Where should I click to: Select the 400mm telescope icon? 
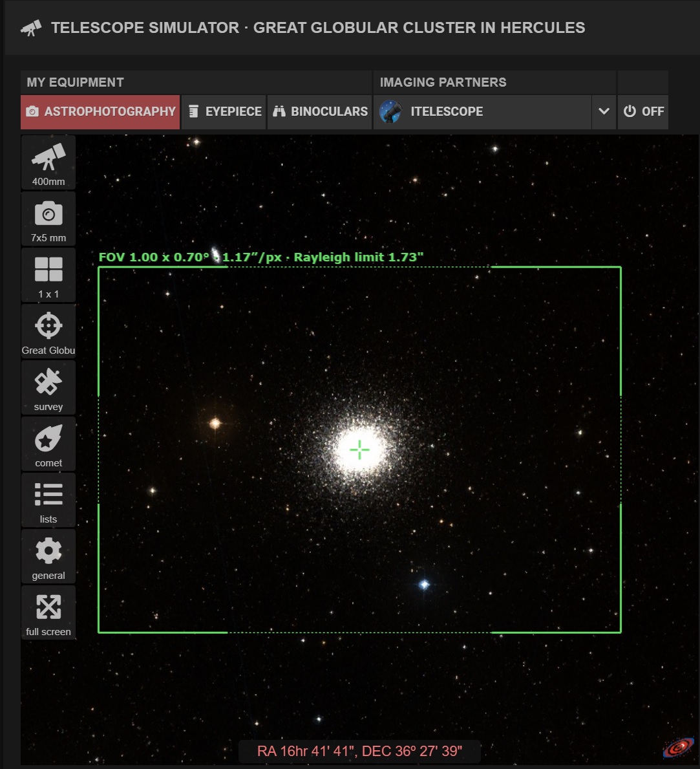click(x=48, y=162)
